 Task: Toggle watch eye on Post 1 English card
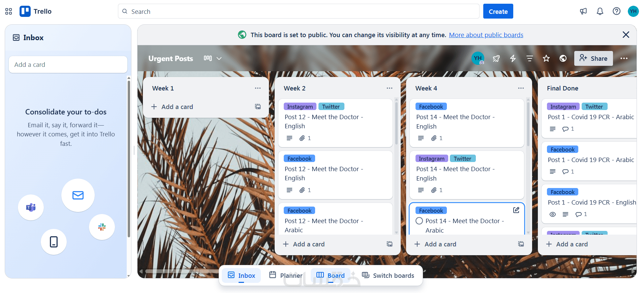(x=553, y=214)
